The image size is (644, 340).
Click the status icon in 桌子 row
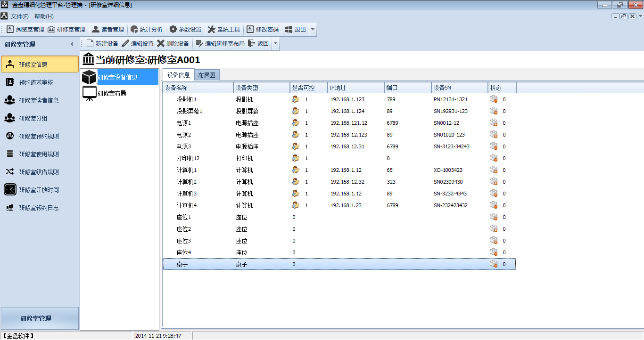(494, 264)
